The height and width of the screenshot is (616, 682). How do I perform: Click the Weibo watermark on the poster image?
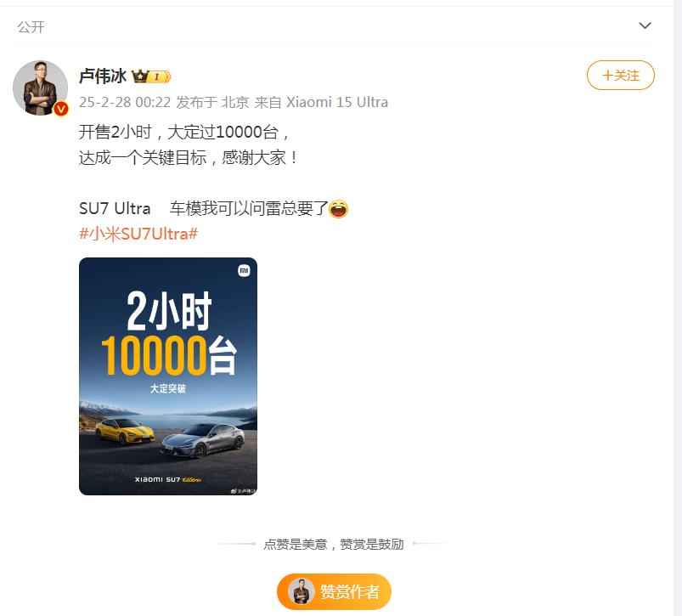243,491
